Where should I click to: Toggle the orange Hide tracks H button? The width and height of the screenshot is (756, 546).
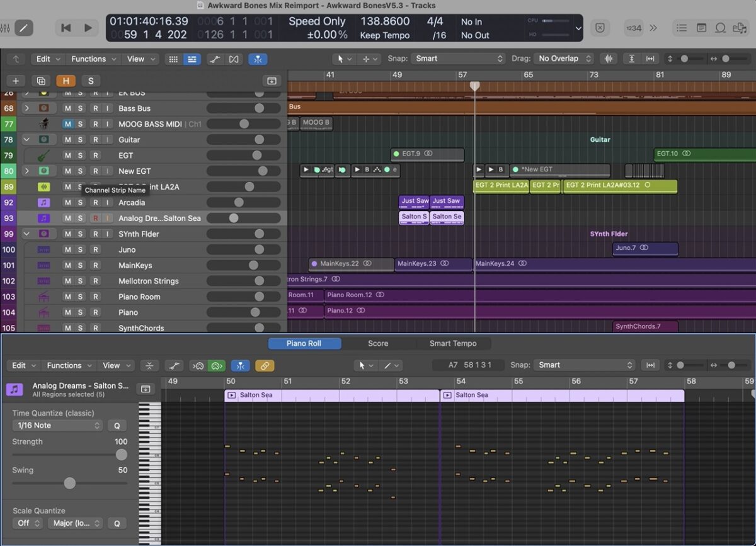pyautogui.click(x=66, y=81)
